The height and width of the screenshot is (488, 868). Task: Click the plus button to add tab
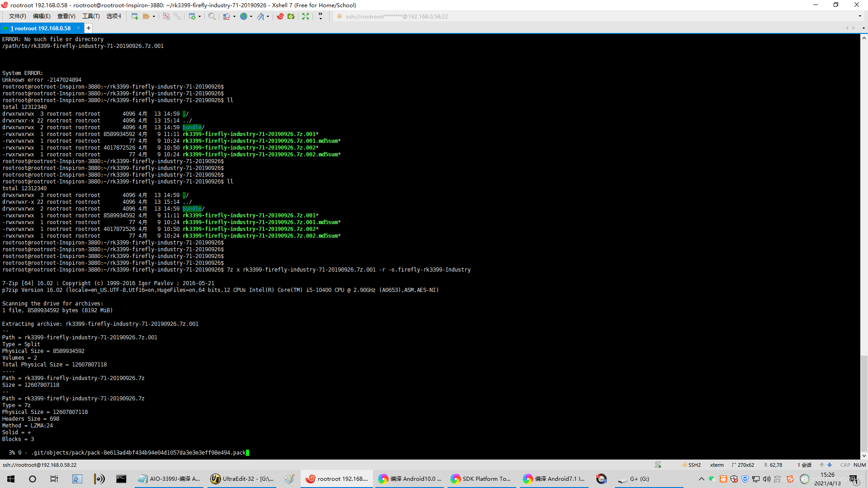89,28
